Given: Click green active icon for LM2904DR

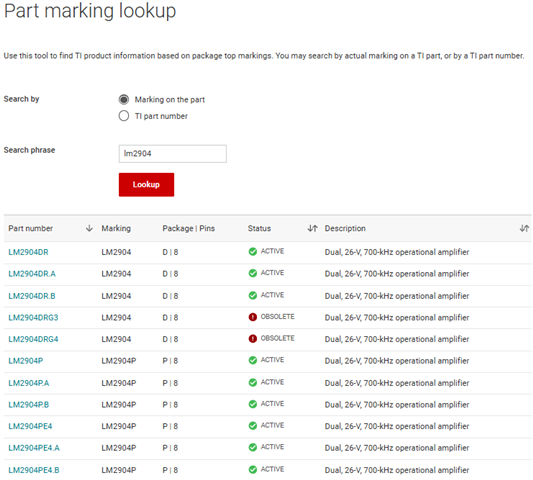Looking at the screenshot, I should (253, 252).
